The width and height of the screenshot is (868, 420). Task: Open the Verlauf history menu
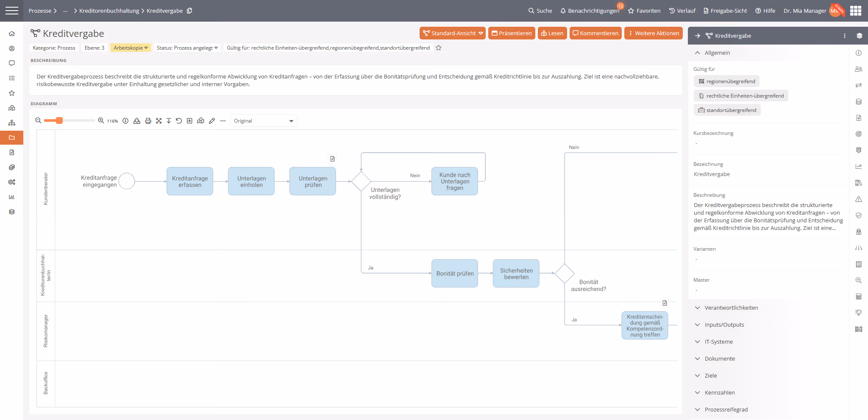[682, 11]
